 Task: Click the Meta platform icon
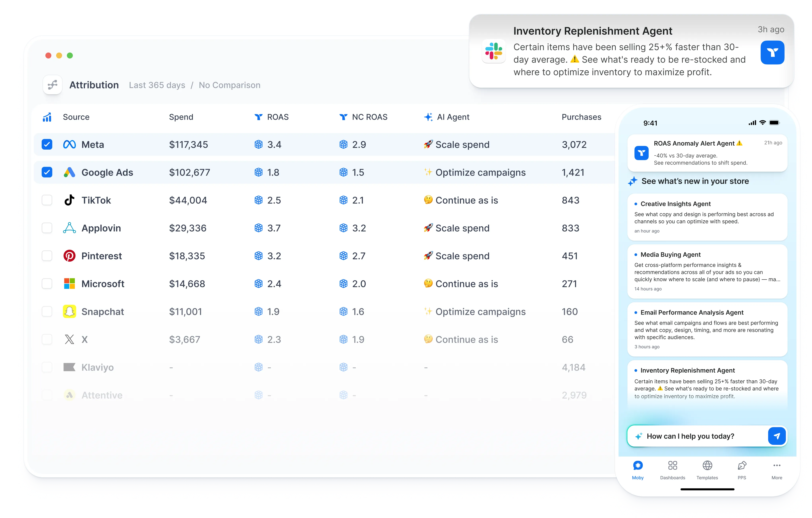70,144
